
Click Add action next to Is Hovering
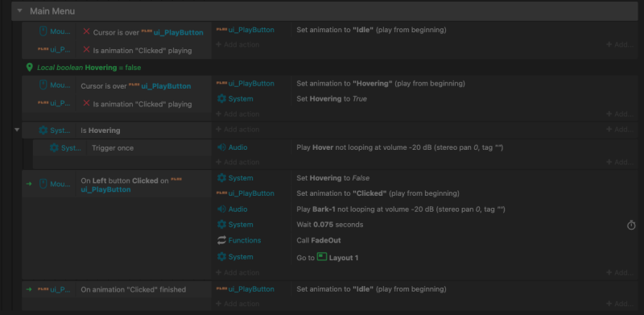(237, 130)
